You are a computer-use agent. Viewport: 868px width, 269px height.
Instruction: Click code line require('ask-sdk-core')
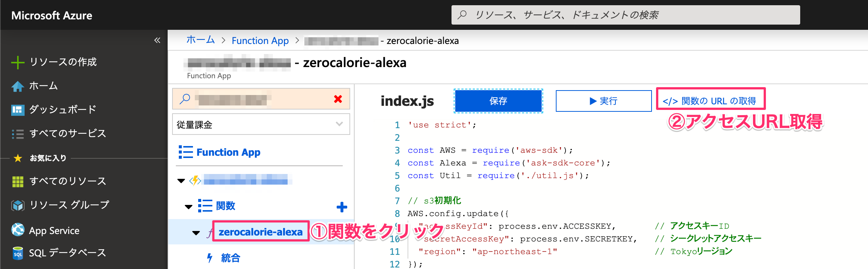[509, 163]
